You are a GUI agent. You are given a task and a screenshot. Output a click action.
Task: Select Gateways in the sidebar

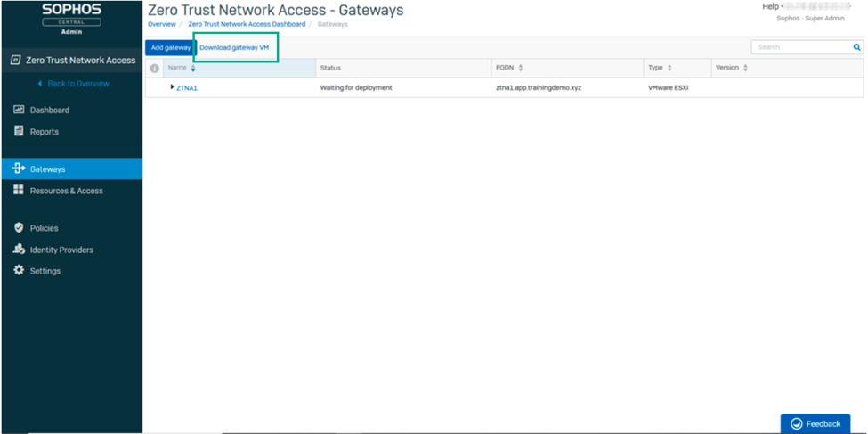(72, 168)
